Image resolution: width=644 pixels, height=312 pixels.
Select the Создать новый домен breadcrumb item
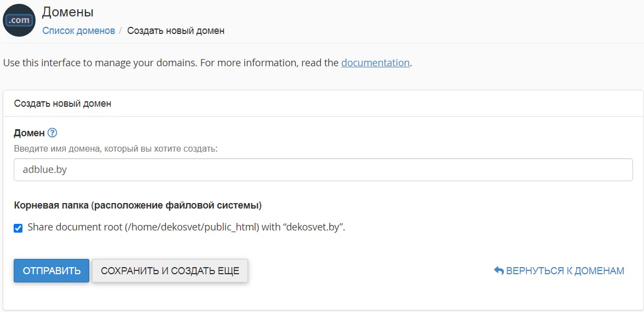click(x=176, y=31)
